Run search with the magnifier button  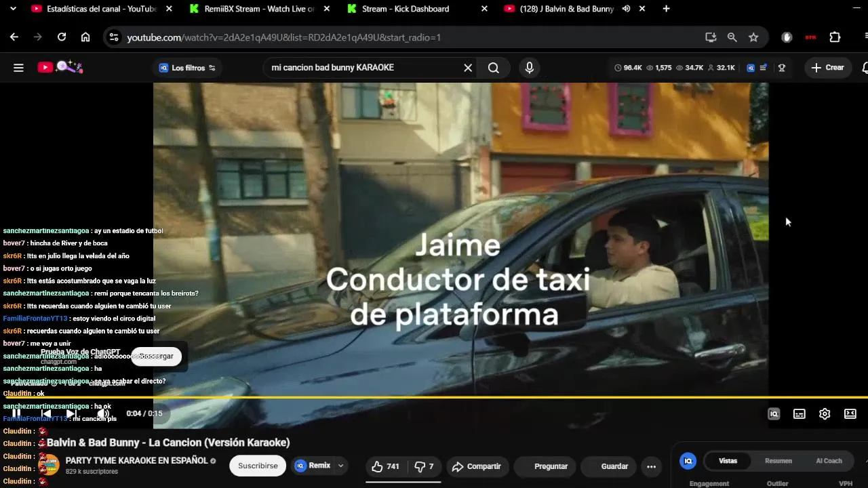(494, 68)
